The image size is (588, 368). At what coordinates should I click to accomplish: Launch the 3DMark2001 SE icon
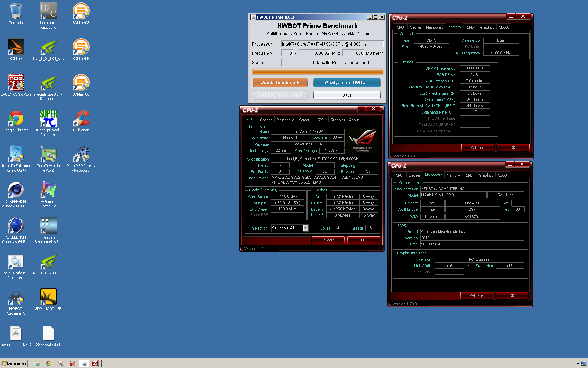[48, 297]
